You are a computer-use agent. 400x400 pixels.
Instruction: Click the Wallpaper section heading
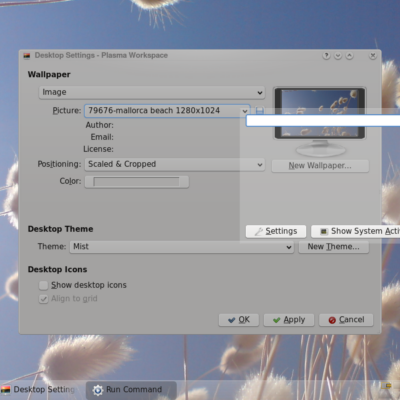(49, 75)
